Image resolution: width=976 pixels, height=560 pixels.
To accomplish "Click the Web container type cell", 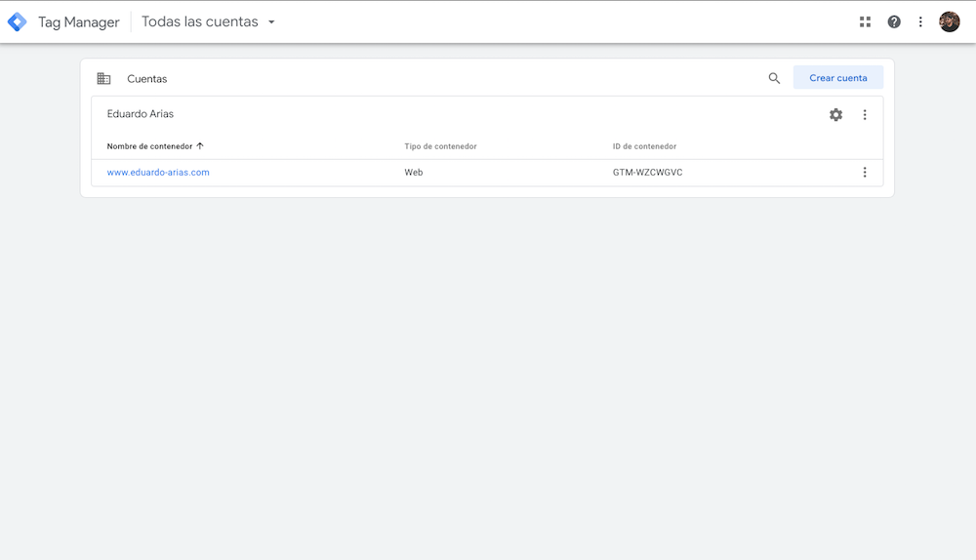I will point(413,173).
